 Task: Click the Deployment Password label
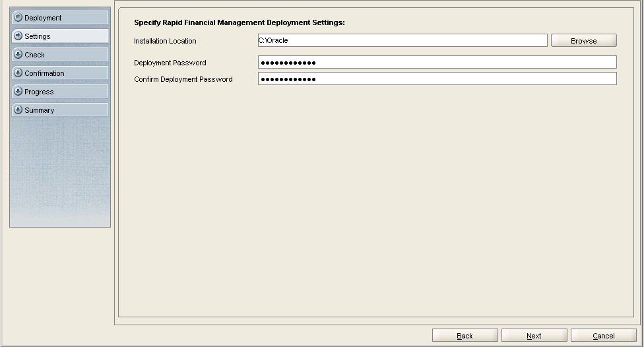[x=170, y=63]
